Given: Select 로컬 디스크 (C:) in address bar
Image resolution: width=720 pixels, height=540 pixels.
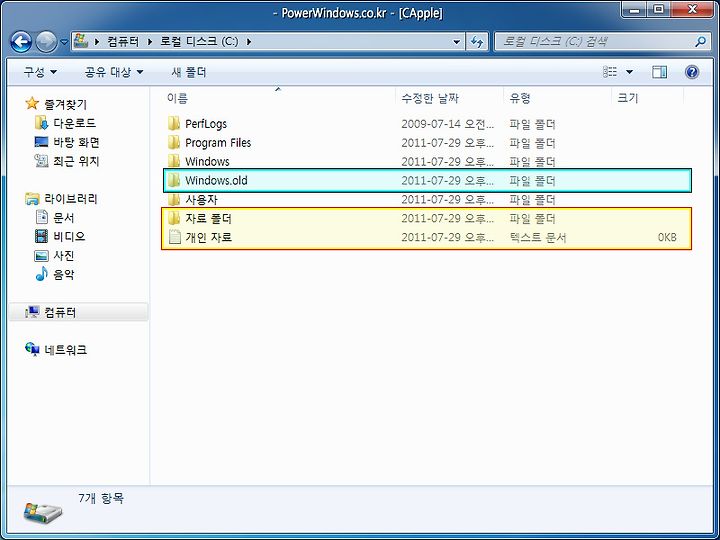Looking at the screenshot, I should point(199,41).
